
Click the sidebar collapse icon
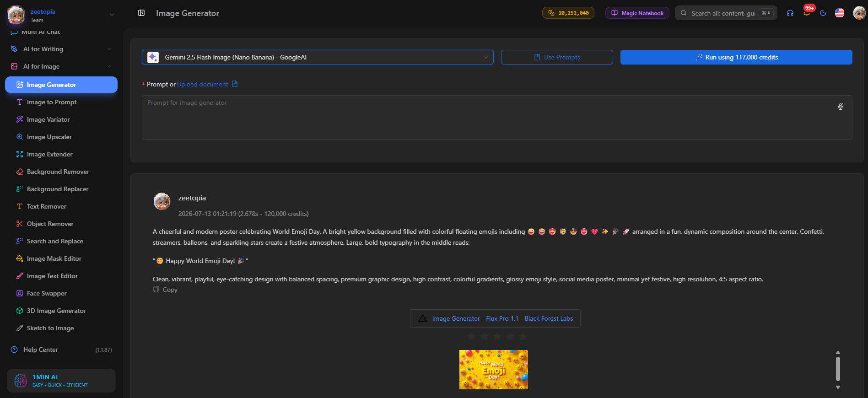[141, 13]
